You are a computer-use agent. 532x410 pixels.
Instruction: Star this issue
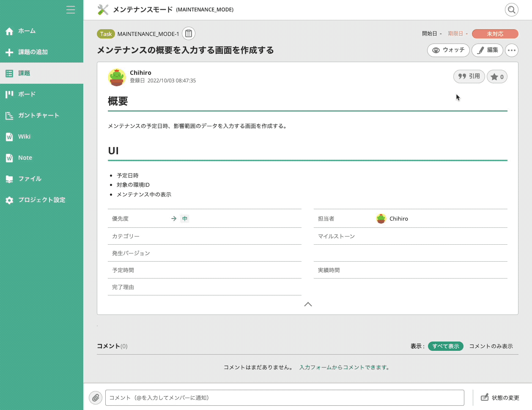click(497, 77)
